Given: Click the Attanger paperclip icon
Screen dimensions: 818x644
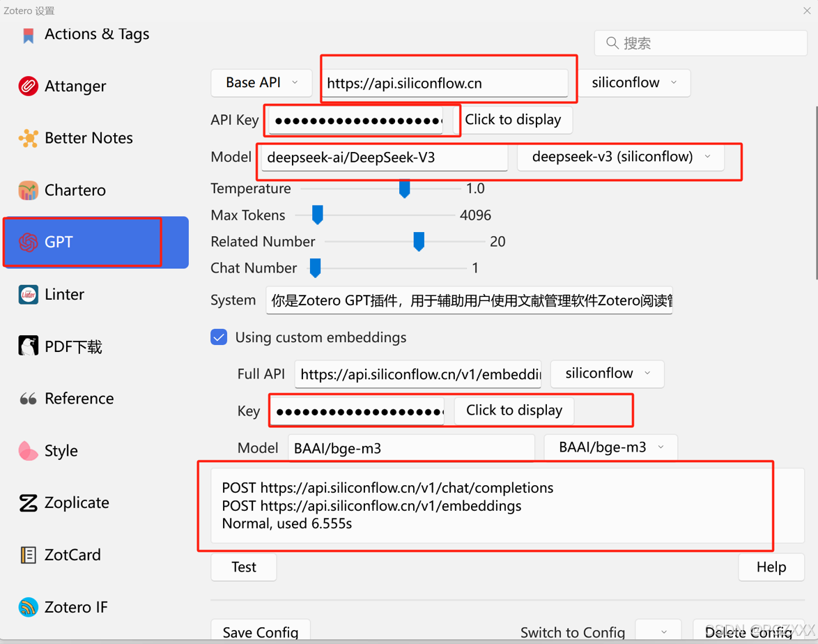Looking at the screenshot, I should [28, 86].
